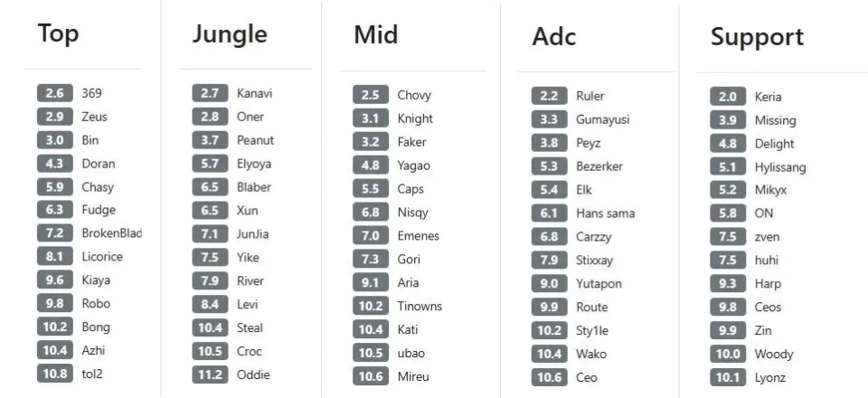This screenshot has width=868, height=398.
Task: Click the Mid column heading
Action: [x=375, y=34]
